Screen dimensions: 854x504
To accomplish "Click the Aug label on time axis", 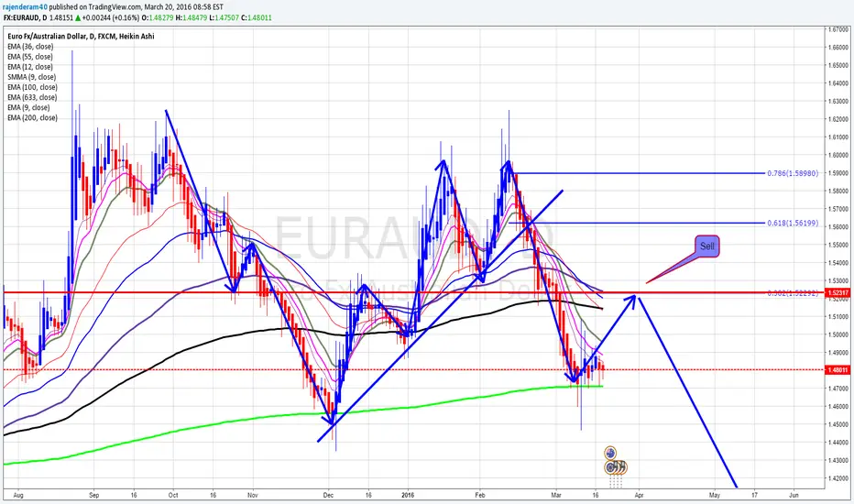I will [18, 495].
